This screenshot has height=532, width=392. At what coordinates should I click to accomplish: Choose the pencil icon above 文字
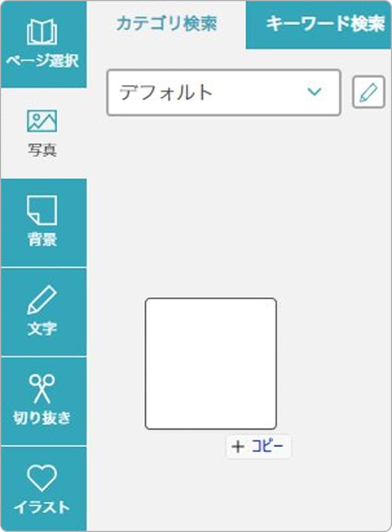(x=42, y=299)
